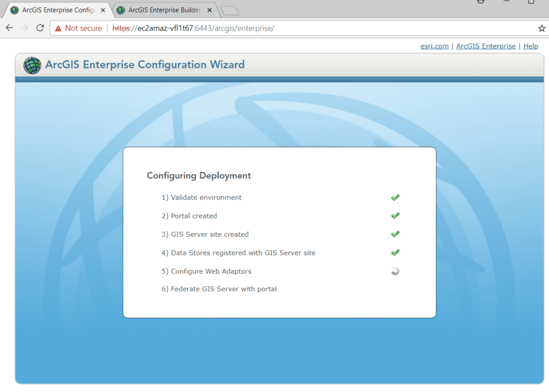Click the browser back arrow
Image resolution: width=549 pixels, height=392 pixels.
(x=10, y=28)
